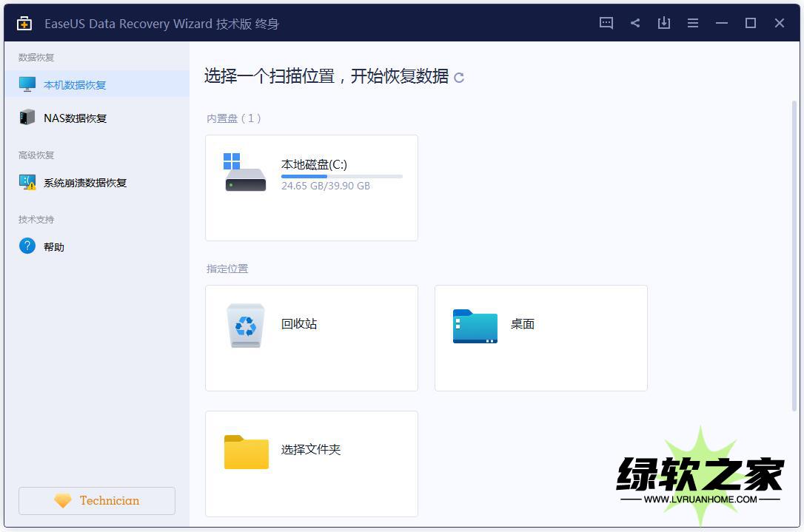
Task: Click the Recycle Bin icon
Action: [x=245, y=326]
